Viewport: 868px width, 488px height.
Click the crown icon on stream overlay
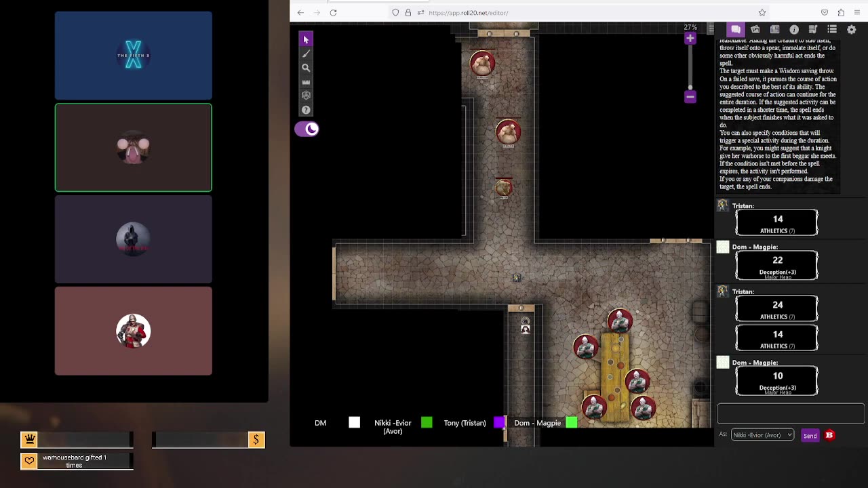click(x=29, y=440)
